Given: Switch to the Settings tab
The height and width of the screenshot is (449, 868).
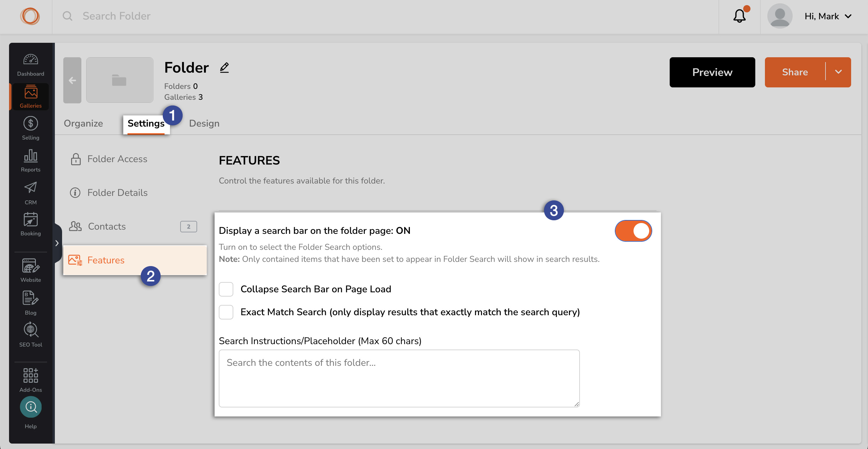Looking at the screenshot, I should [x=146, y=124].
